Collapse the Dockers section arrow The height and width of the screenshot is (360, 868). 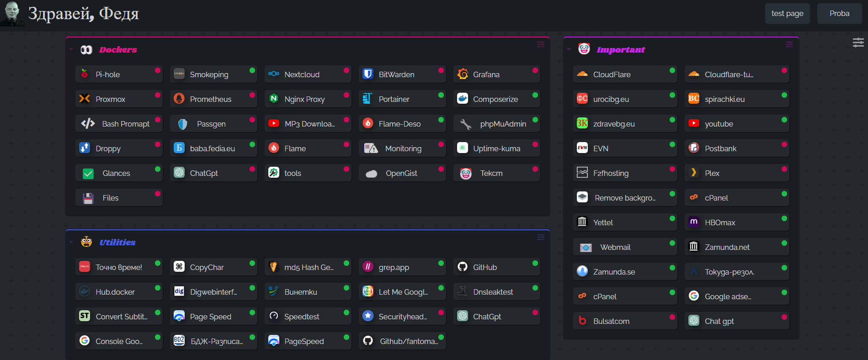tap(71, 49)
